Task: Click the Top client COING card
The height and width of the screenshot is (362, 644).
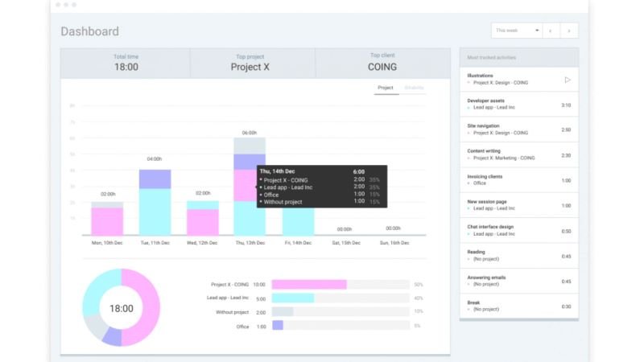Action: (382, 63)
